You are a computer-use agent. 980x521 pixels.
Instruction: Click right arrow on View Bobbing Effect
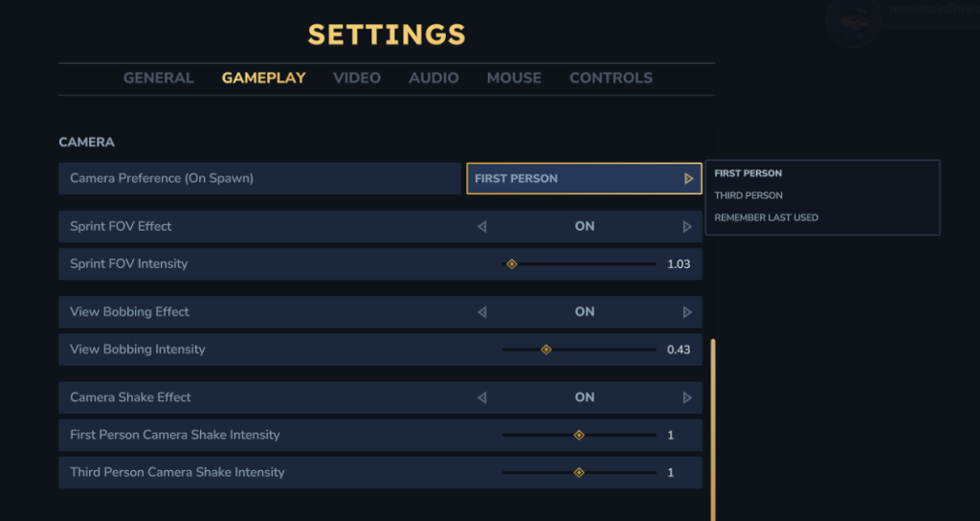(687, 312)
